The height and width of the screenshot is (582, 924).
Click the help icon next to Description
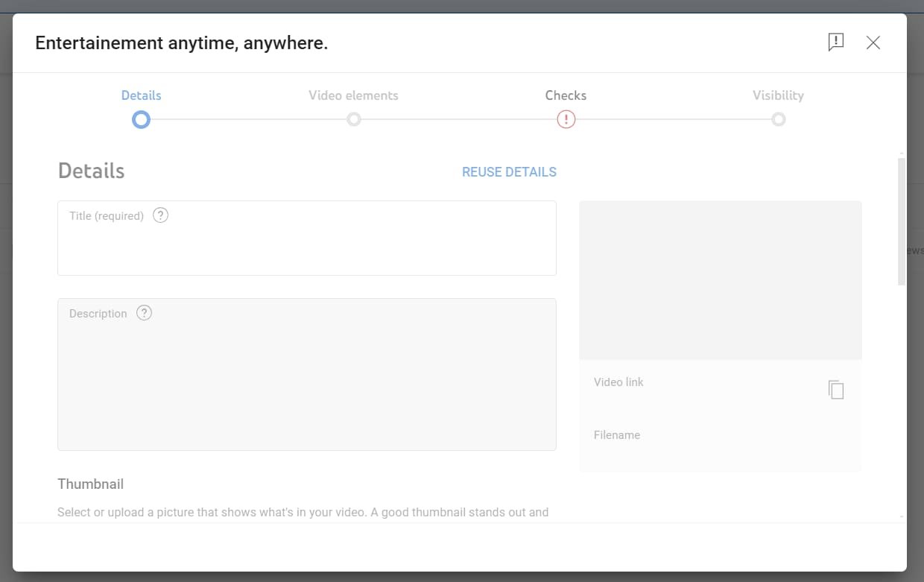coord(145,313)
